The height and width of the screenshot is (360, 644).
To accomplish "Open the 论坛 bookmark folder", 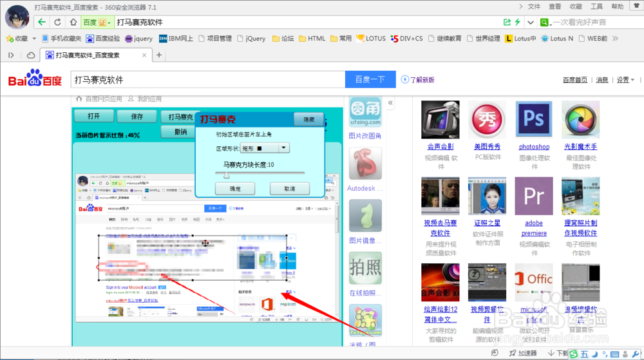I will [283, 39].
